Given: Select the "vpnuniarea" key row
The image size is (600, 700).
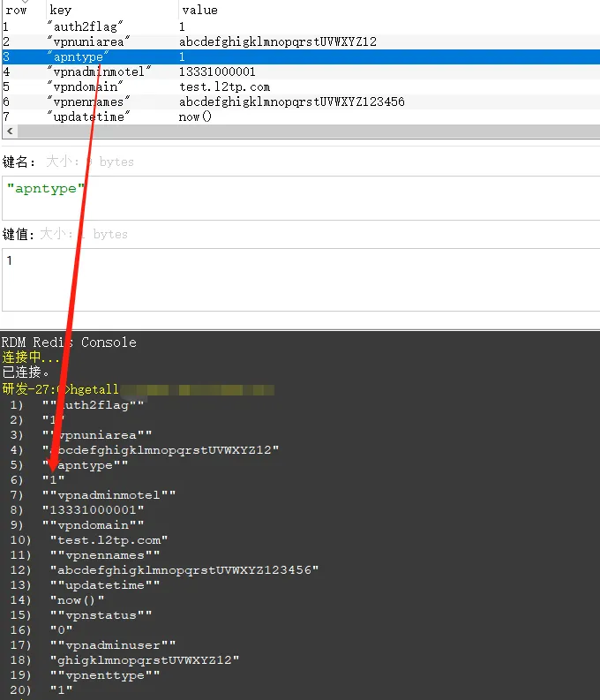Looking at the screenshot, I should click(88, 41).
